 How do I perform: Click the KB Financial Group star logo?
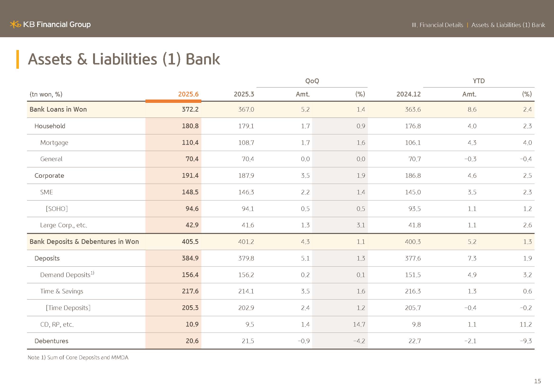(15, 24)
